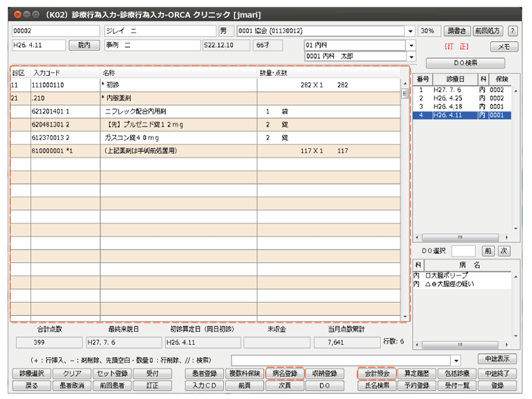Click the 次頁 button
This screenshot has width=532, height=399.
[285, 385]
